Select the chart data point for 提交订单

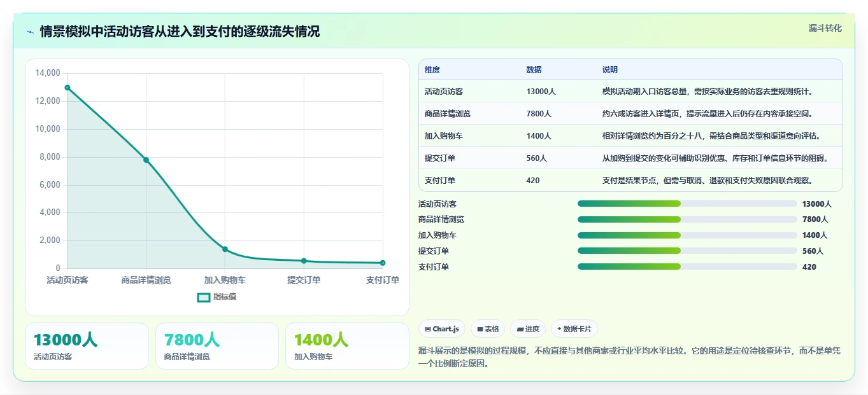click(304, 261)
